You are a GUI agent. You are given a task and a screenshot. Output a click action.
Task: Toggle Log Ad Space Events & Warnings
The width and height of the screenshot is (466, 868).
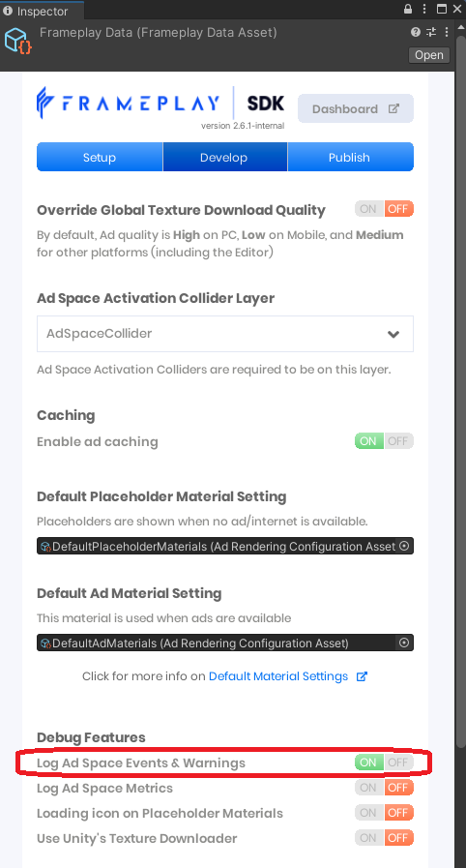tap(384, 763)
